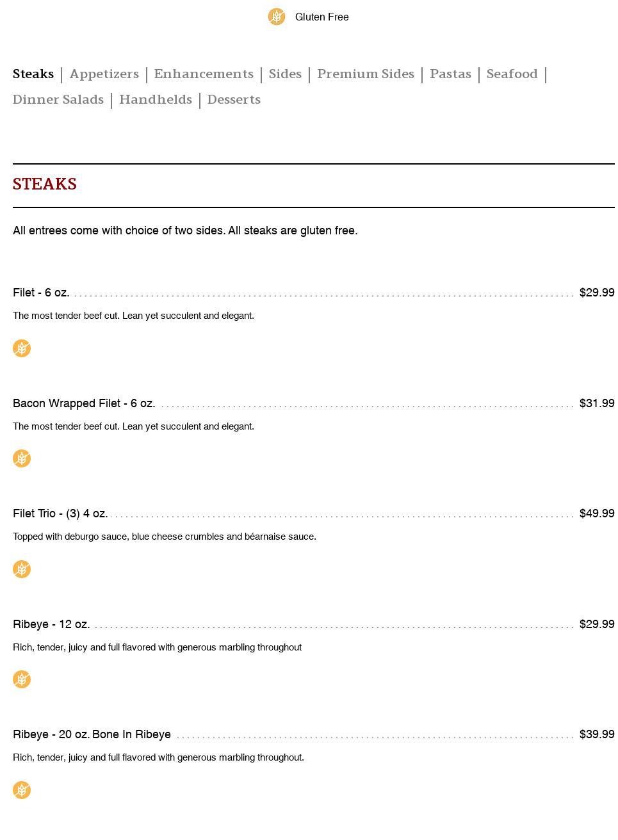Open the Appetizers menu section

[x=104, y=74]
